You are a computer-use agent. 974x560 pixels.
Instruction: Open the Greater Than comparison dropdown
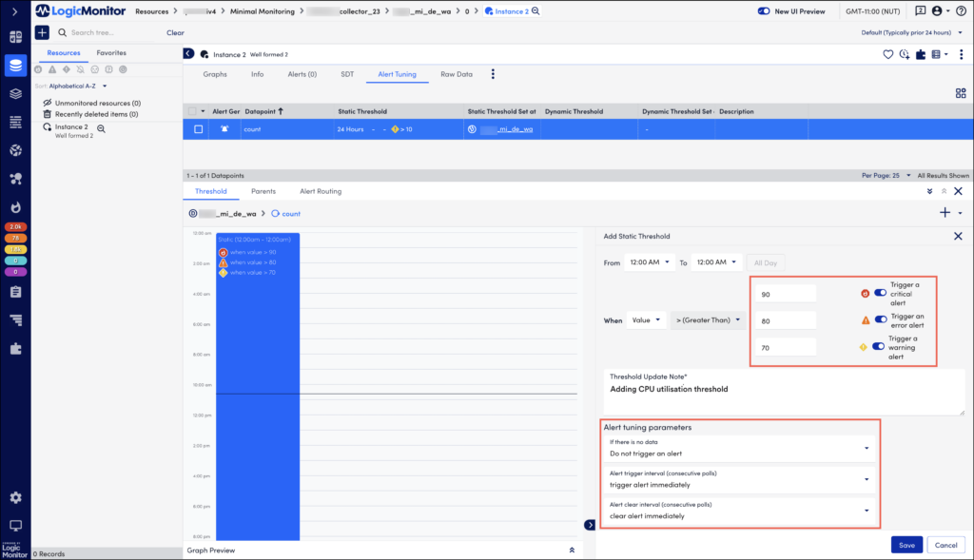(709, 320)
